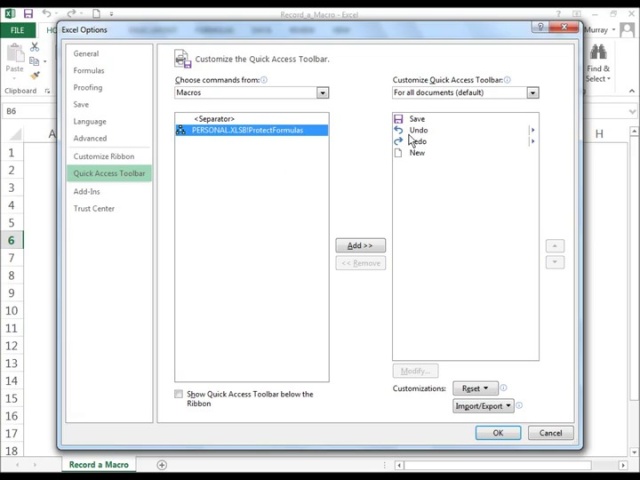This screenshot has height=480, width=640.
Task: Click the Add >> button
Action: [360, 246]
